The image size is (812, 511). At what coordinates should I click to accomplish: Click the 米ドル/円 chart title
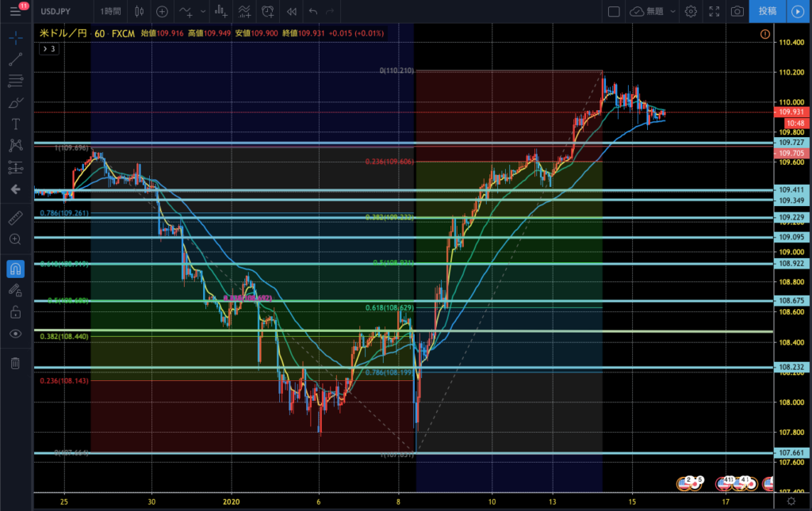(63, 33)
